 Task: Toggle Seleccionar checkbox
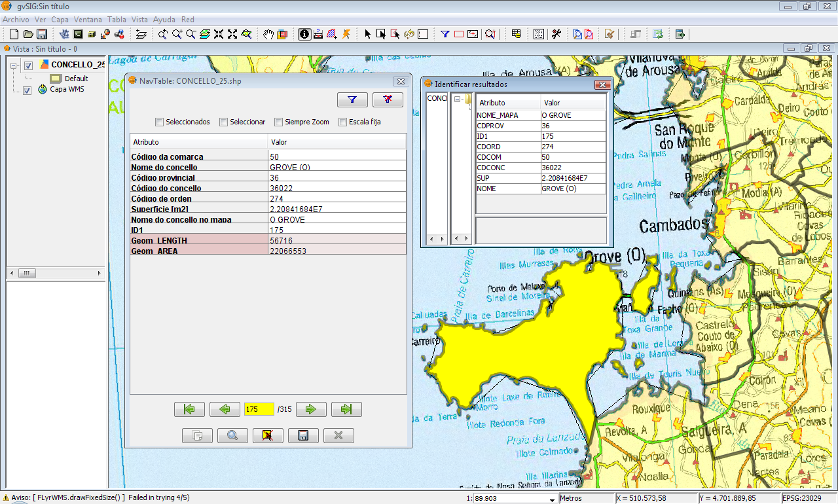point(223,122)
